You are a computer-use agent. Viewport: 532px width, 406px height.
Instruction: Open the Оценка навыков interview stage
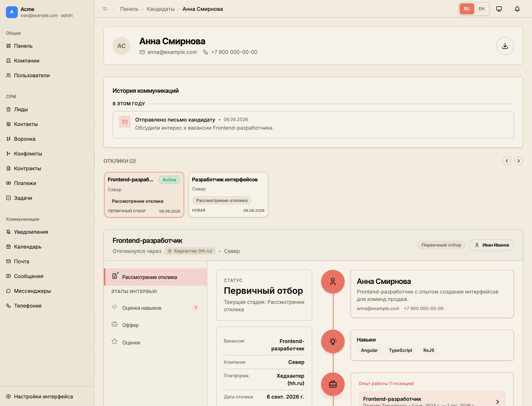point(156,308)
